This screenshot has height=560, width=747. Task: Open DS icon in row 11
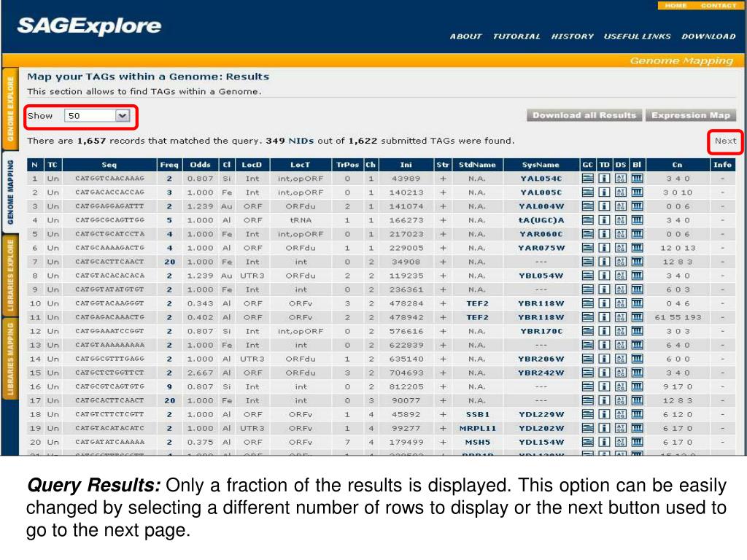click(620, 317)
